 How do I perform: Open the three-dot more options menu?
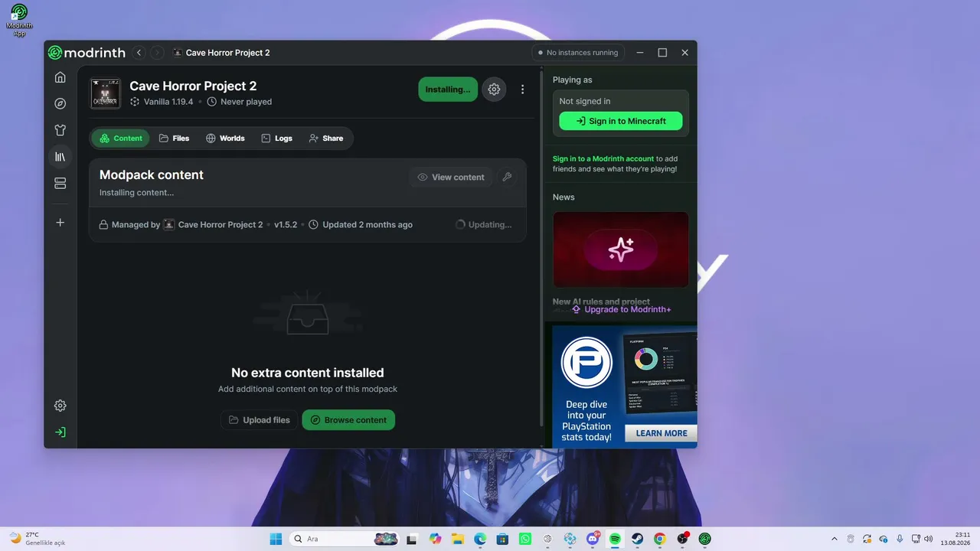point(523,90)
